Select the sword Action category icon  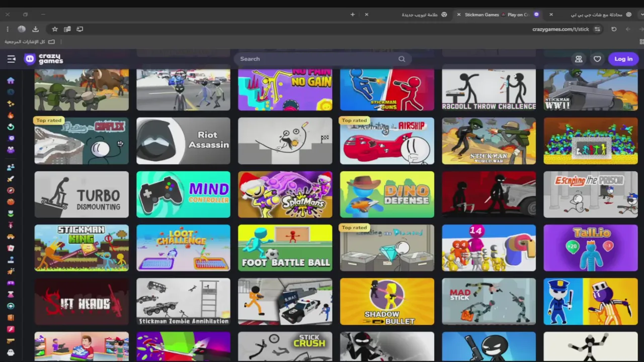11,178
